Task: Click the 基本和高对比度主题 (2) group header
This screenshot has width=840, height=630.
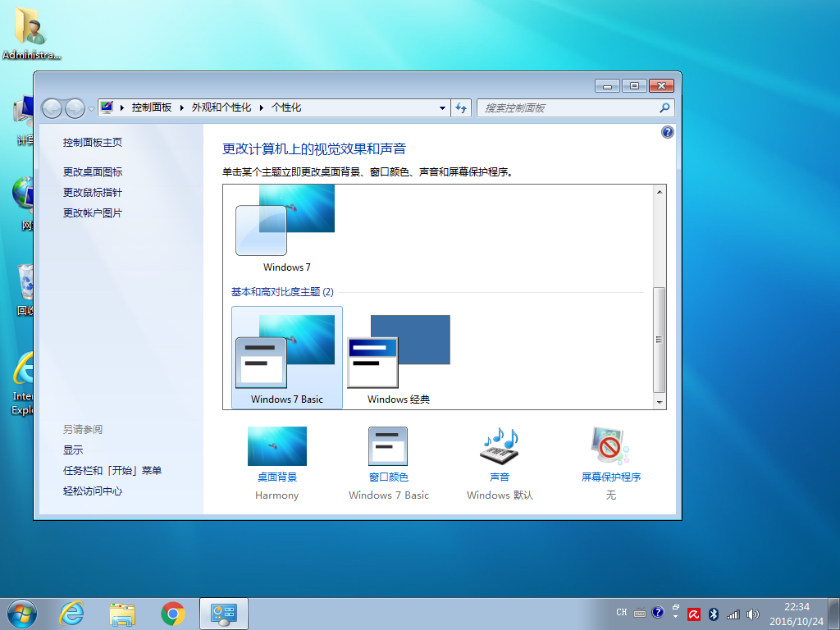Action: (x=282, y=291)
